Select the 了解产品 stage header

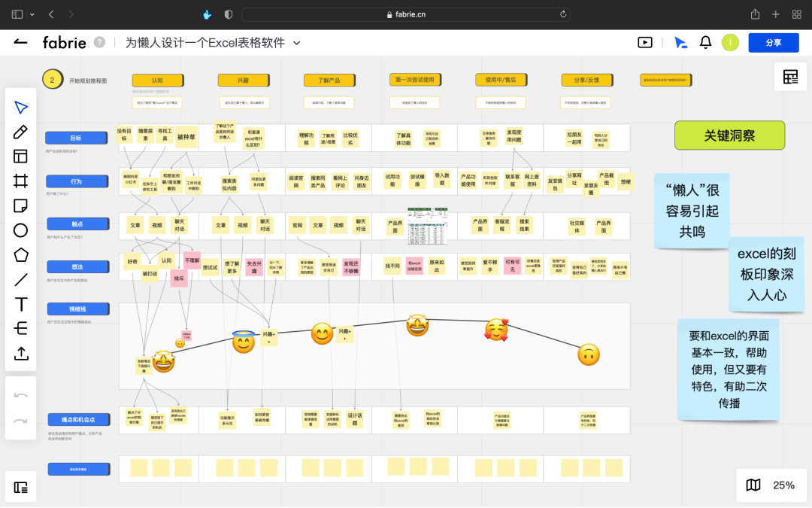329,81
